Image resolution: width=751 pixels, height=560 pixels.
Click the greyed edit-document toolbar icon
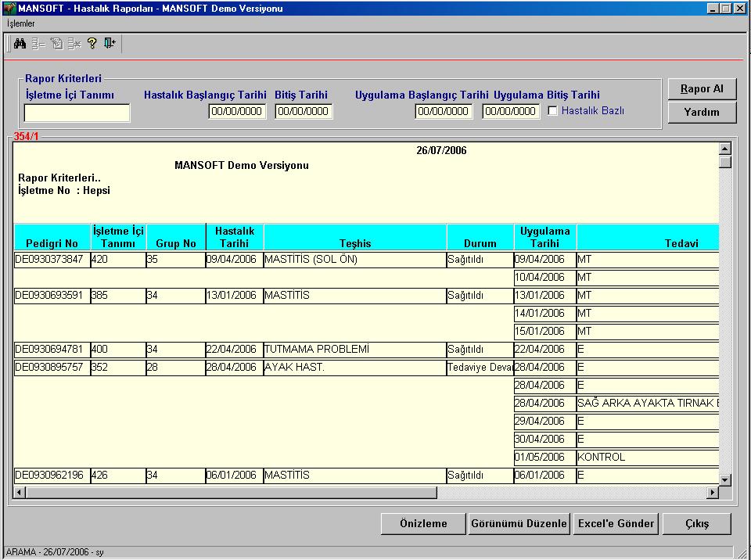coord(56,44)
